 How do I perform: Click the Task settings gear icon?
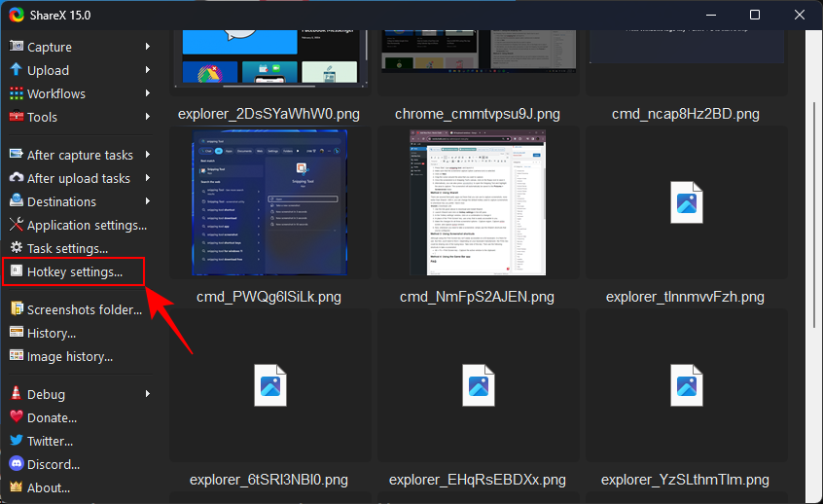tap(17, 247)
